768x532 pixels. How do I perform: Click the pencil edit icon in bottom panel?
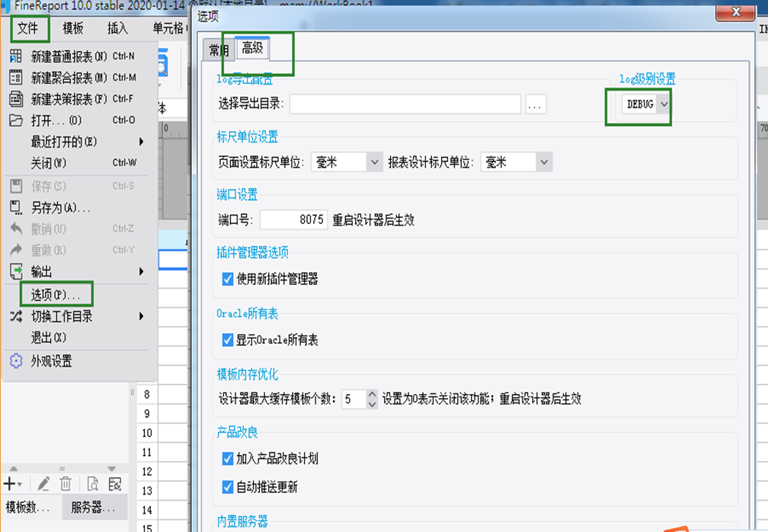[43, 484]
